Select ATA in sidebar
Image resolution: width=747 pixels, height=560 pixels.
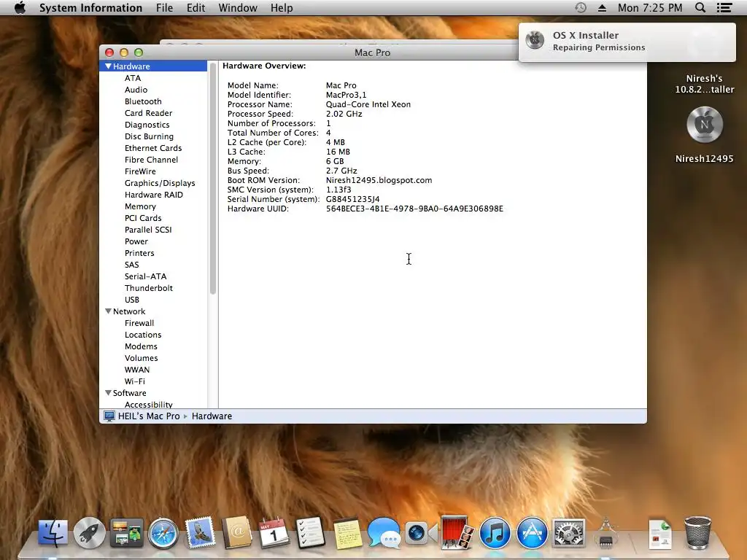click(x=133, y=78)
